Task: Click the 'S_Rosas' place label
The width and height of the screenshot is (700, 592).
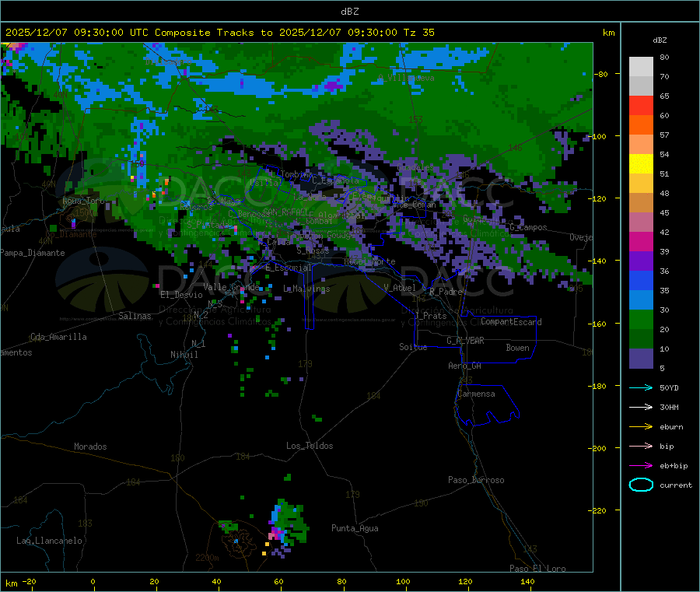Action: pyautogui.click(x=313, y=250)
